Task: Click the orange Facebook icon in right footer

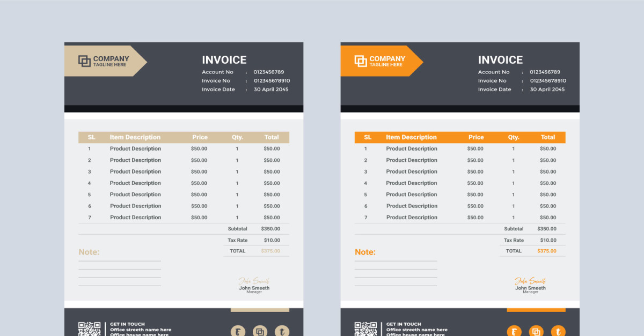Action: tap(514, 331)
